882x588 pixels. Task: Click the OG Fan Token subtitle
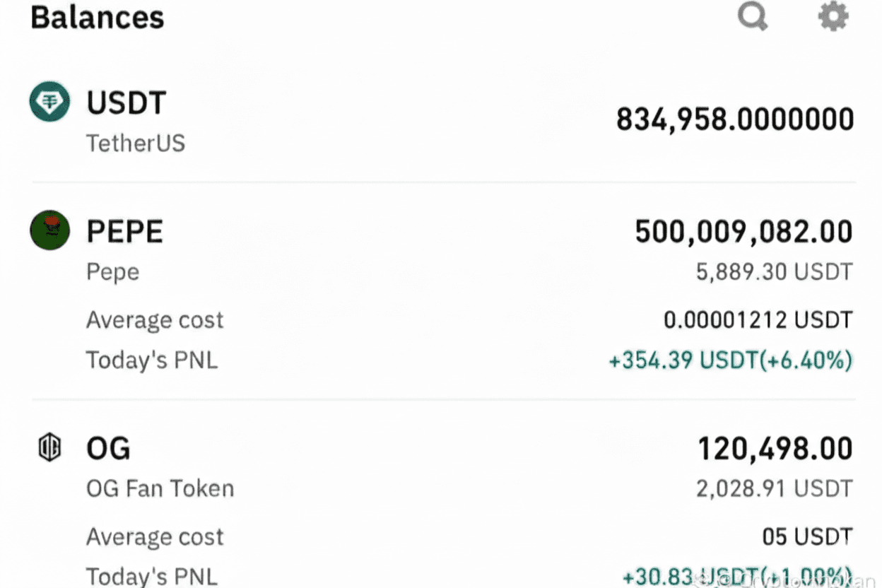tap(160, 488)
